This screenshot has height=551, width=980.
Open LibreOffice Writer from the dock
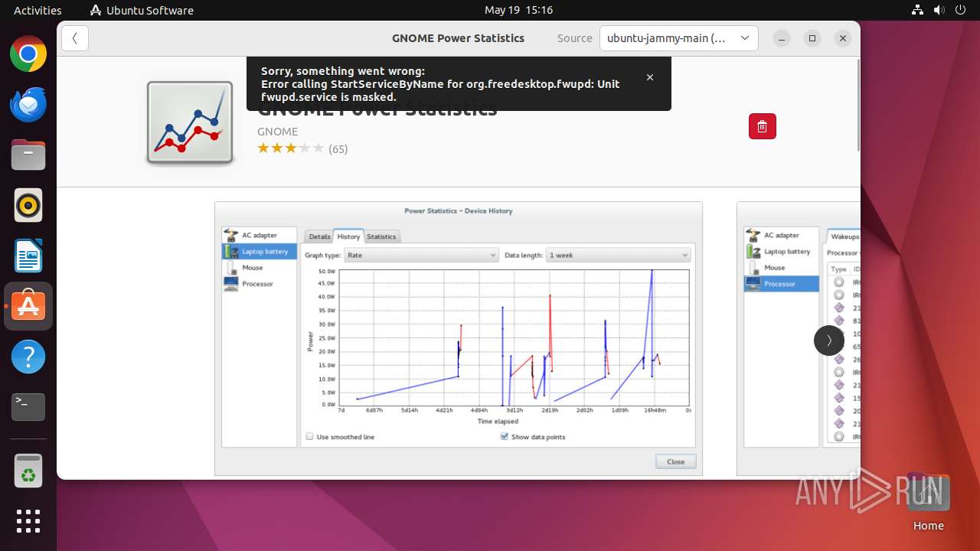[28, 256]
